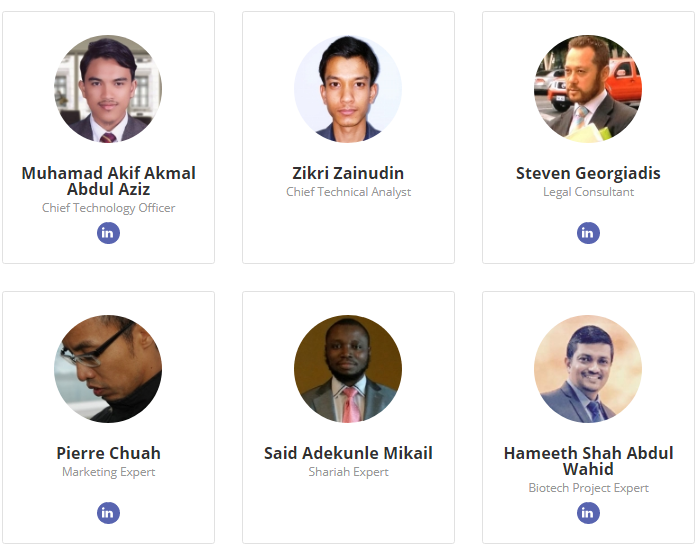Click Steven Georgiadis's LinkedIn icon

588,233
